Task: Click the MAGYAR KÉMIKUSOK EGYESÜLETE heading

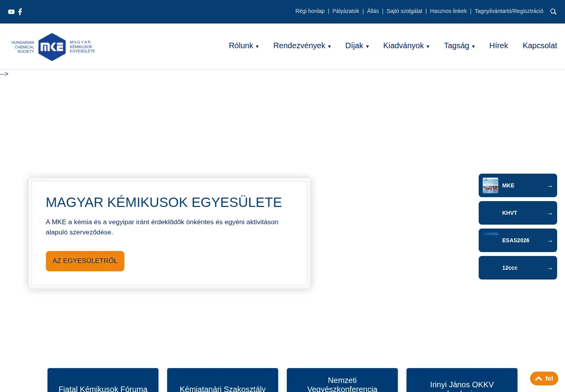Action: [164, 202]
